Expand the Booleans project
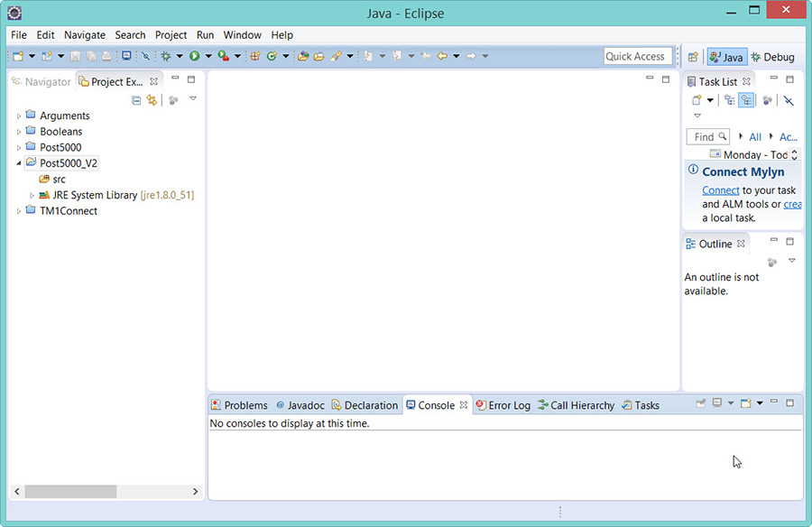This screenshot has height=527, width=812. click(19, 132)
